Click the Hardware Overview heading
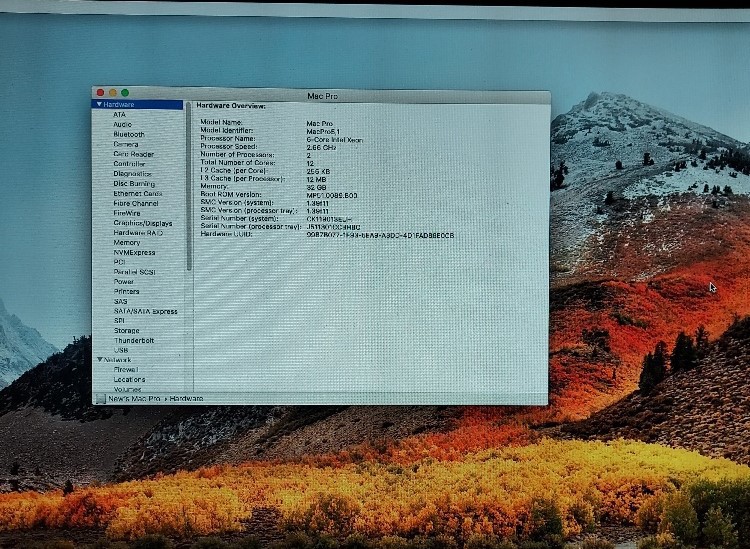This screenshot has height=549, width=750. [x=231, y=106]
